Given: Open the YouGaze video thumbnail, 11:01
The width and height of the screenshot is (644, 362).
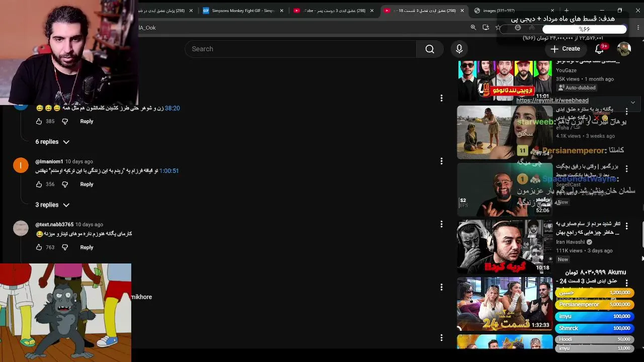Looking at the screenshot, I should (505, 80).
